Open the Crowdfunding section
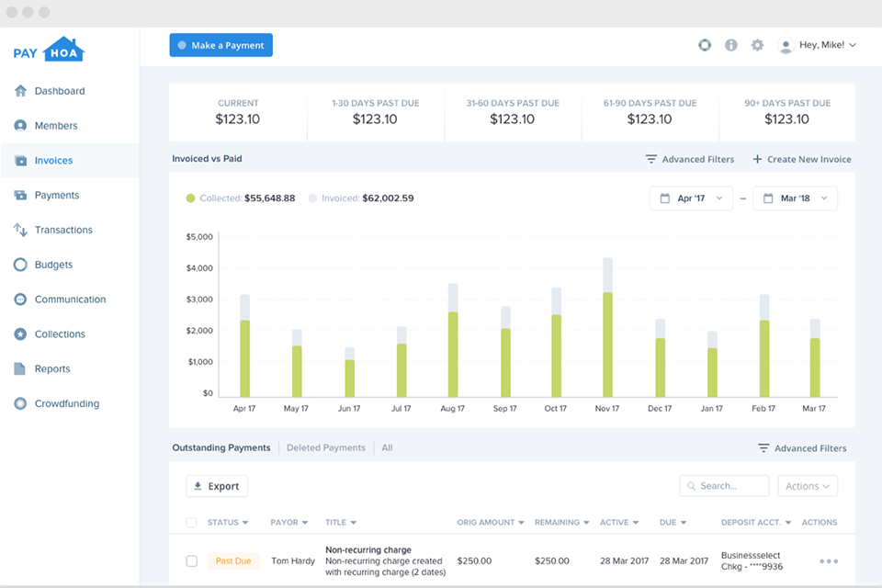Viewport: 882px width, 588px height. pyautogui.click(x=66, y=403)
